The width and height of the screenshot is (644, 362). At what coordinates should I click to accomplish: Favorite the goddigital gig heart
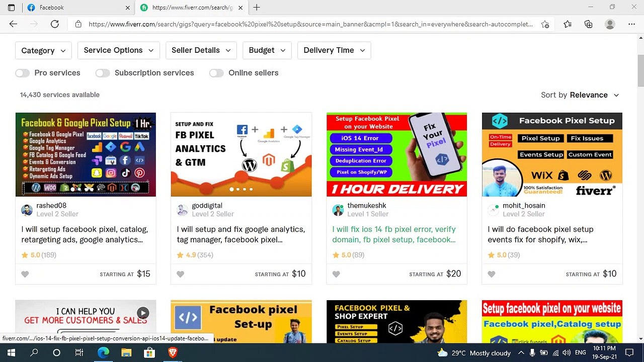[181, 274]
